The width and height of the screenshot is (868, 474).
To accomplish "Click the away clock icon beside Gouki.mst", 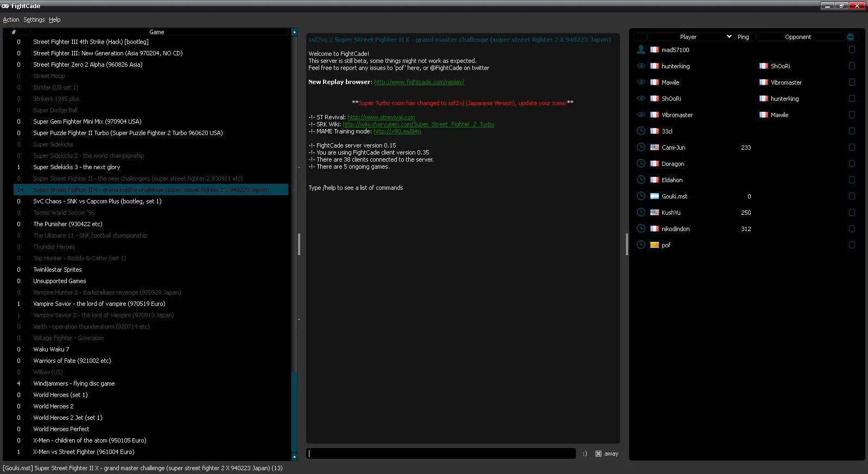I will tap(641, 196).
